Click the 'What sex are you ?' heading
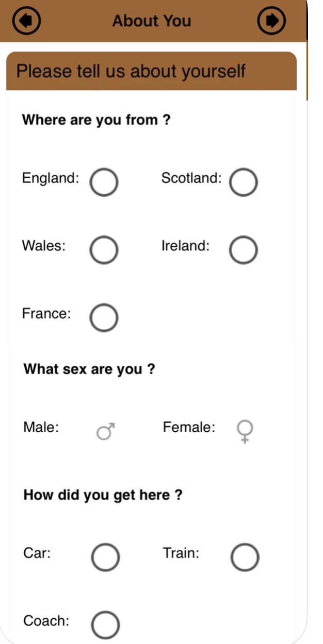 (89, 369)
